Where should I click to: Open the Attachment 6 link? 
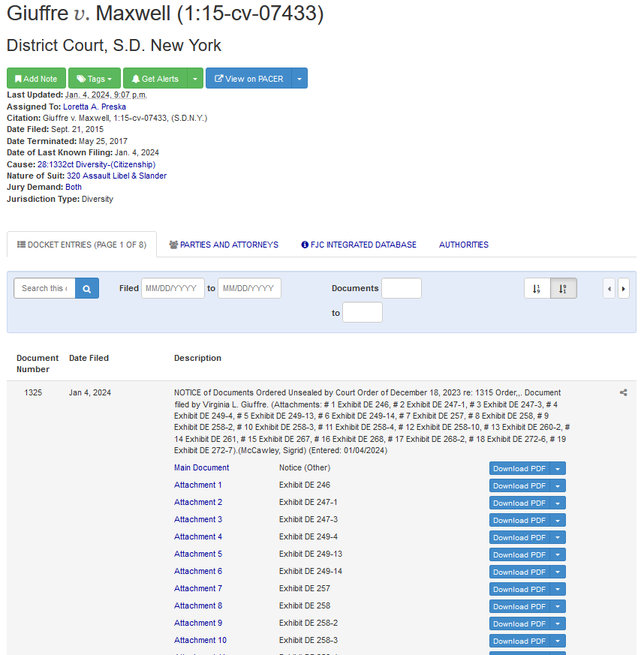tap(198, 571)
